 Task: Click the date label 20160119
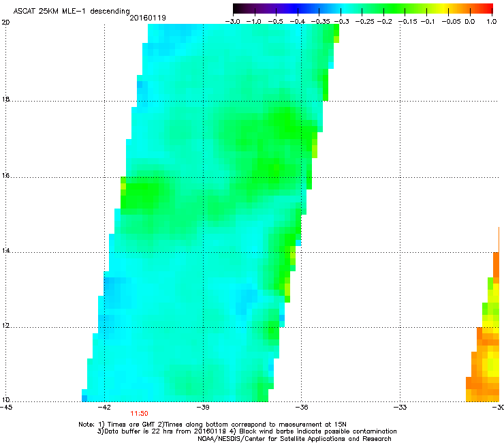[148, 18]
